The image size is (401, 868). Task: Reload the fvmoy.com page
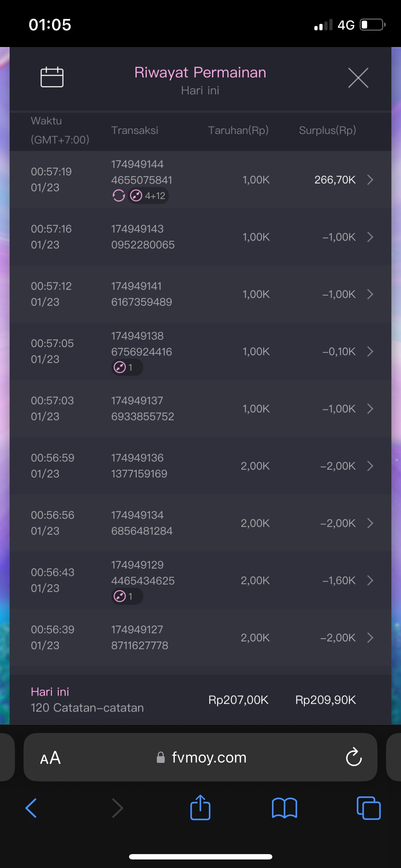[x=354, y=758]
